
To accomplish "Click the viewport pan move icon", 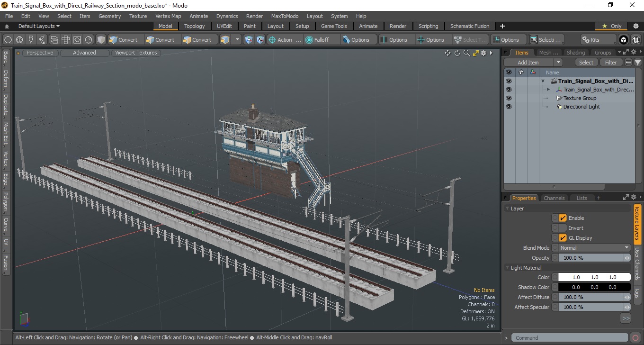I will [447, 53].
